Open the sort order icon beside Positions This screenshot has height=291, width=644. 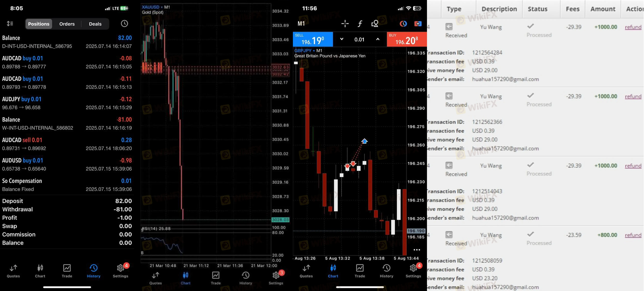[x=10, y=24]
